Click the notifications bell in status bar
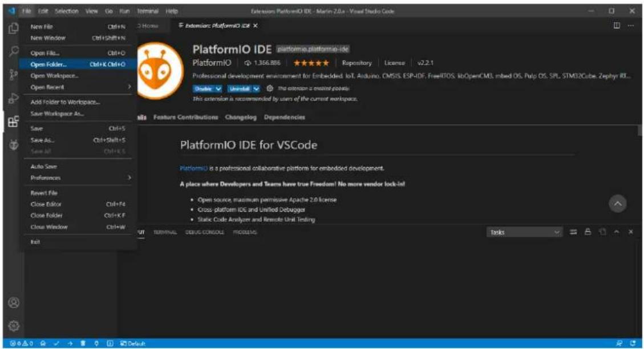 (x=633, y=343)
